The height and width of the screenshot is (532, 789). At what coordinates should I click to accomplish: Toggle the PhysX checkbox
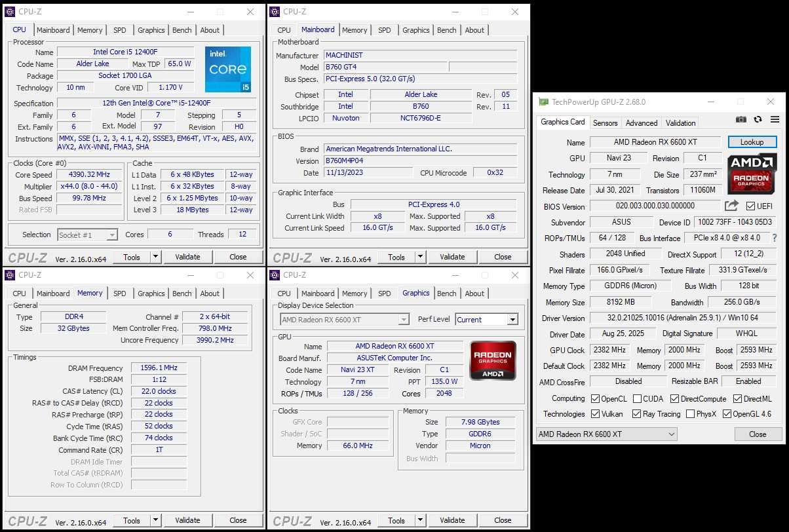pos(690,413)
